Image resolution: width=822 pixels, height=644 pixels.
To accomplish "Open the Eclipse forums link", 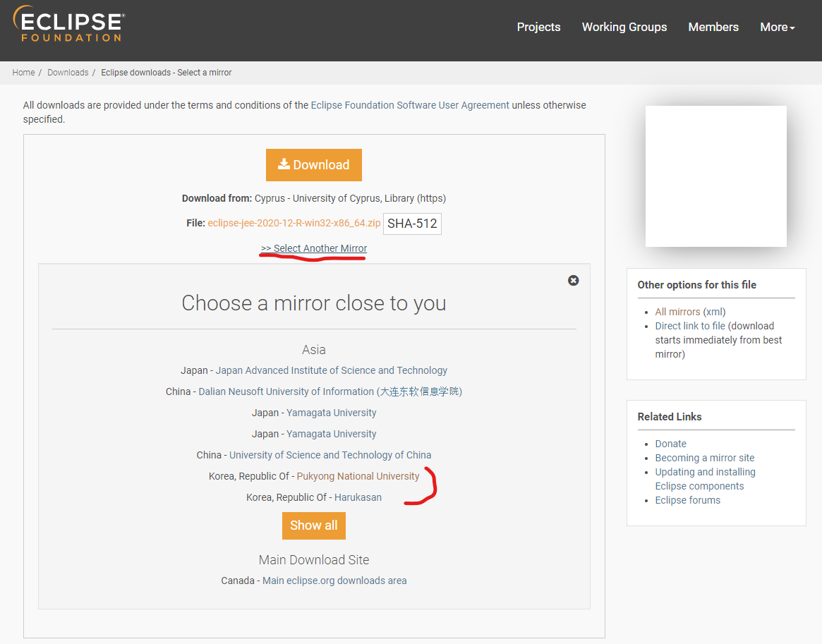I will point(687,500).
